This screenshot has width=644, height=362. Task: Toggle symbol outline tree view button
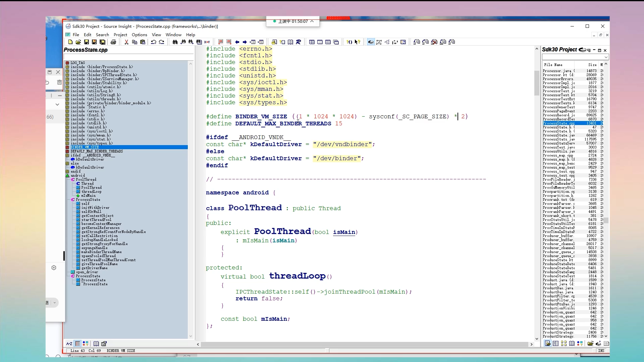point(77,344)
